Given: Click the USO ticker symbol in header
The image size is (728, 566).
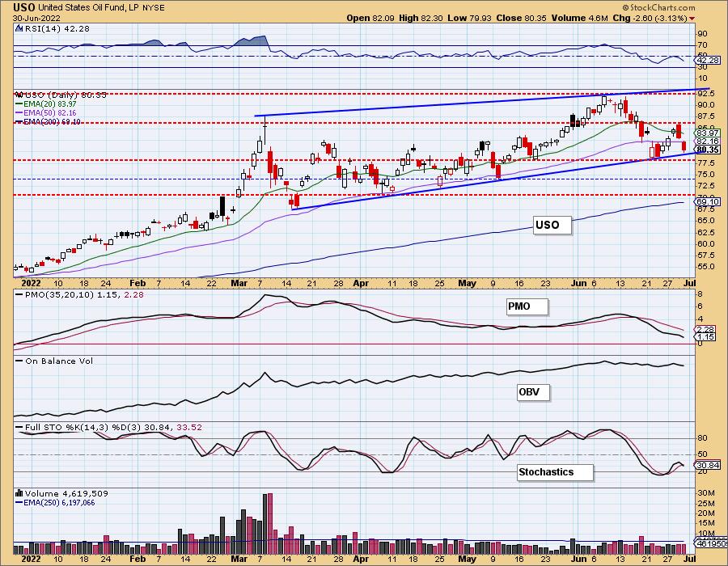Looking at the screenshot, I should point(23,7).
